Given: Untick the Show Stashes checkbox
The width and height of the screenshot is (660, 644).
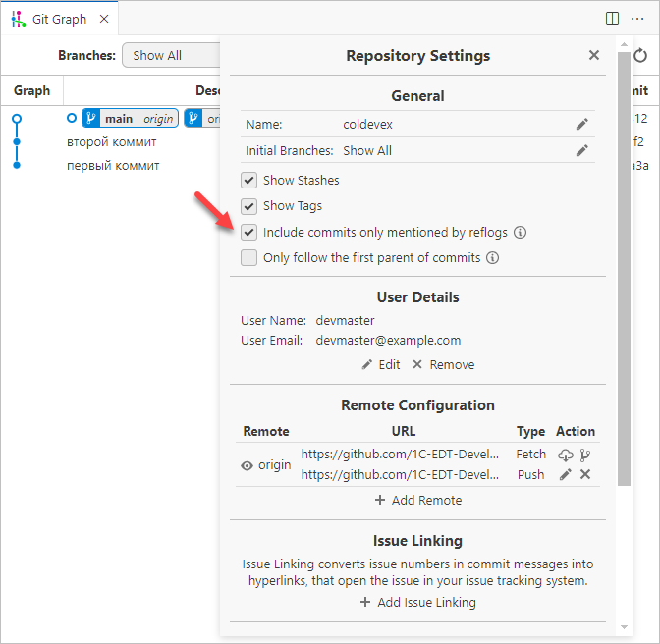Looking at the screenshot, I should (248, 181).
